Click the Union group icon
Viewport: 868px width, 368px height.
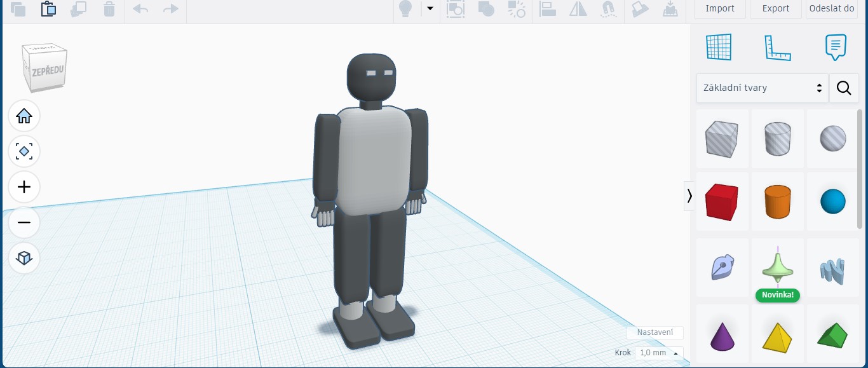click(486, 9)
